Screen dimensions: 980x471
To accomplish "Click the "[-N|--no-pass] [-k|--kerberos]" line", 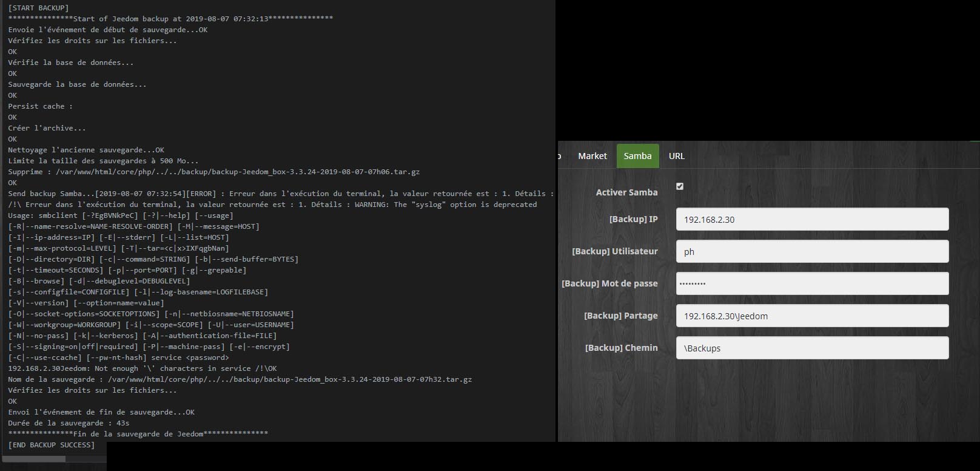I will pyautogui.click(x=143, y=336).
